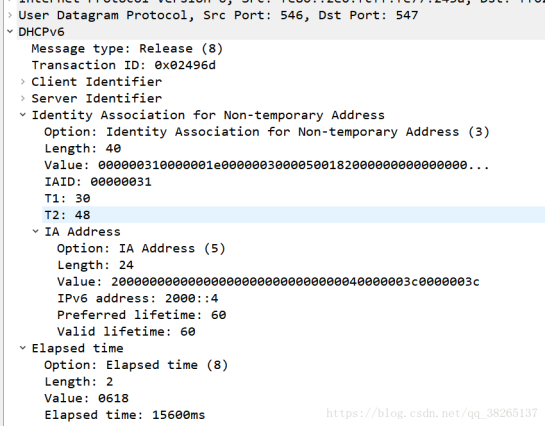Select the Length: 40 field
This screenshot has width=545, height=426.
[x=83, y=149]
